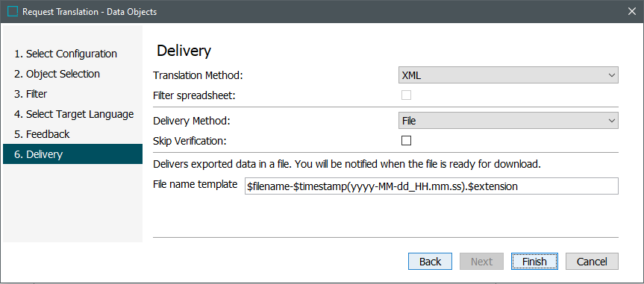The image size is (644, 284).
Task: Click the disabled Next button
Action: (x=482, y=262)
